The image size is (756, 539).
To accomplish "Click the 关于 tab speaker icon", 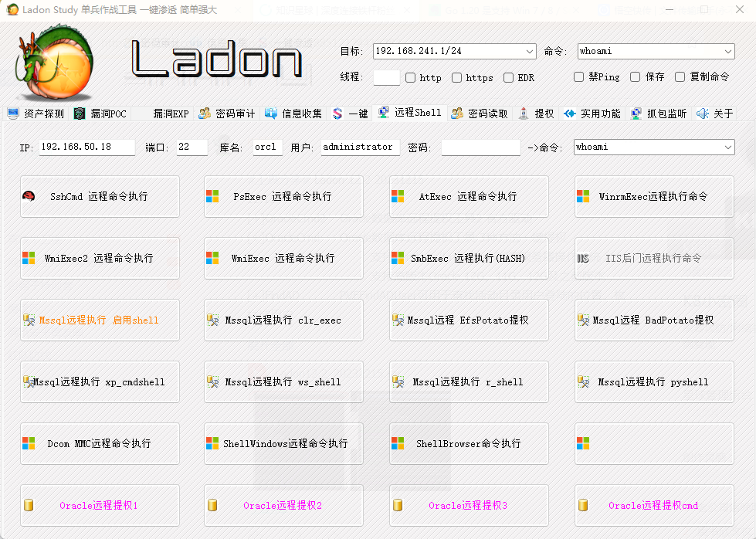I will tap(703, 114).
